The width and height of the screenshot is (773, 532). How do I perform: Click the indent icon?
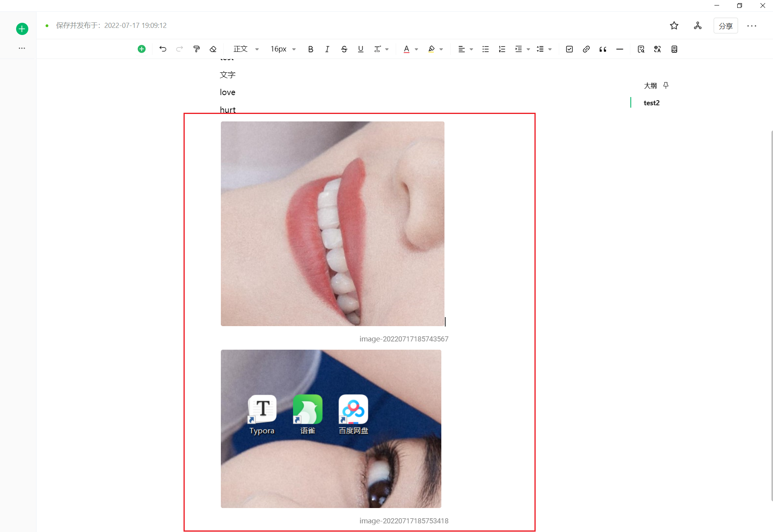click(518, 49)
